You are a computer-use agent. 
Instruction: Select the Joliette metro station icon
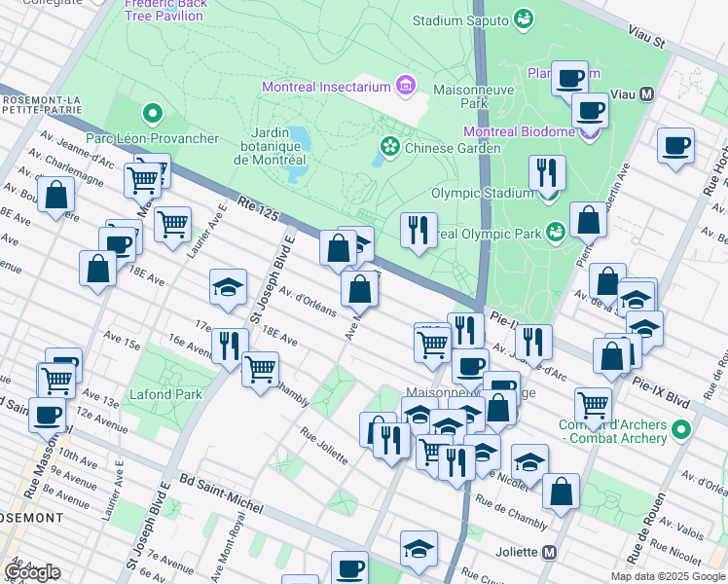(550, 552)
